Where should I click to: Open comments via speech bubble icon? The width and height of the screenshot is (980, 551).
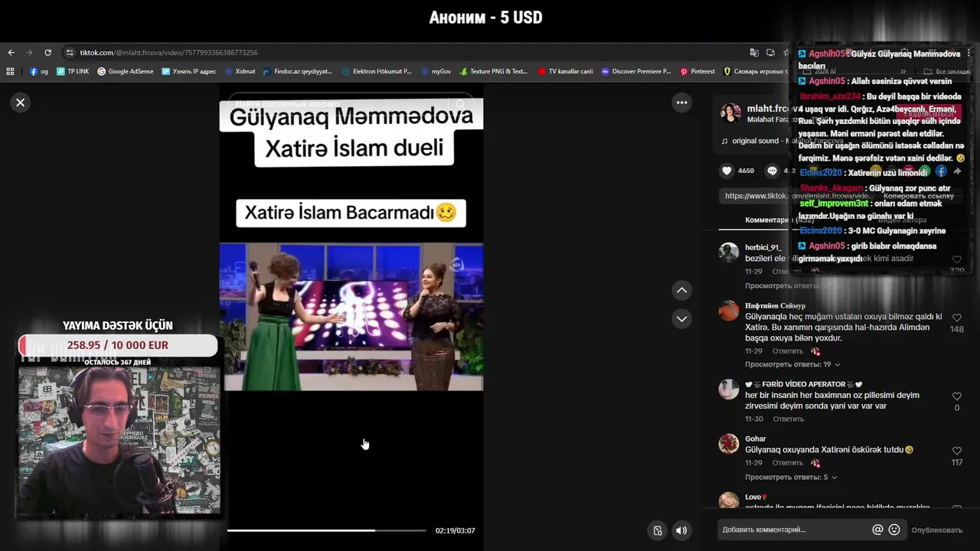pyautogui.click(x=772, y=171)
